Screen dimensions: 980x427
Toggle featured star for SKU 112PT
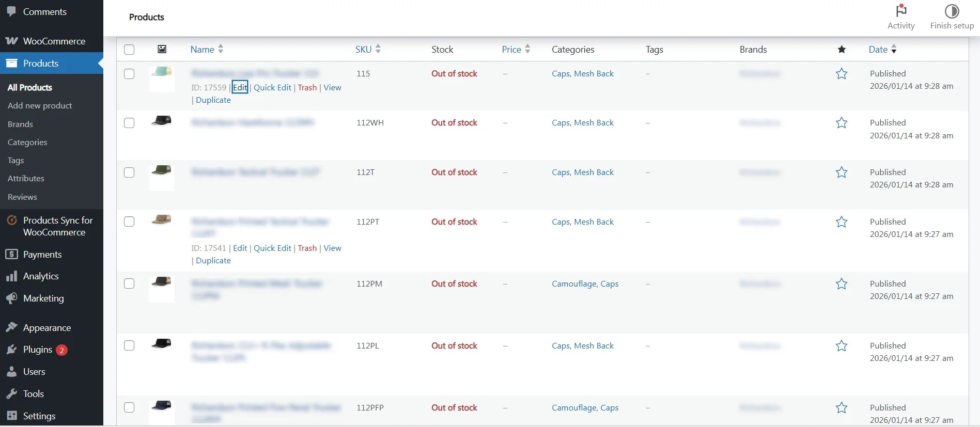coord(842,222)
